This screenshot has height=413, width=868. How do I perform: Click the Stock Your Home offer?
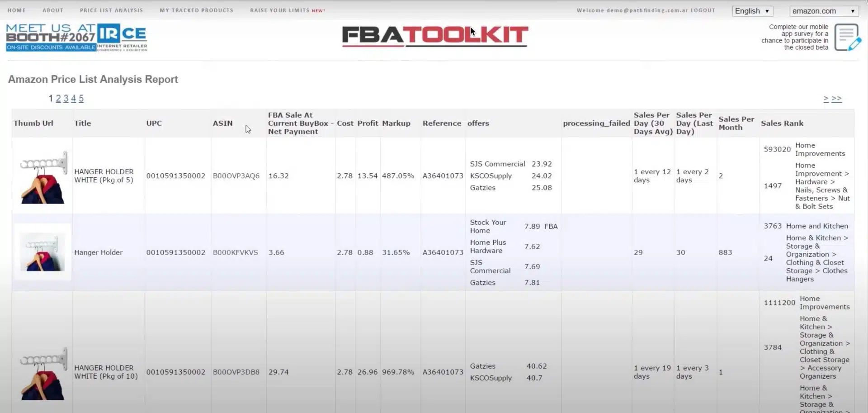click(x=488, y=226)
